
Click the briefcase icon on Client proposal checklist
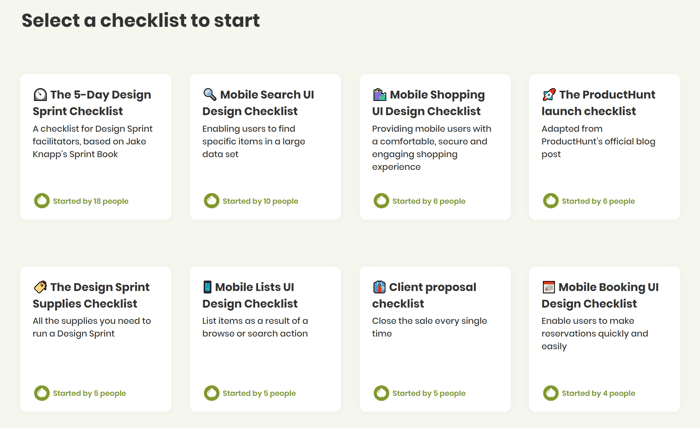coord(379,287)
